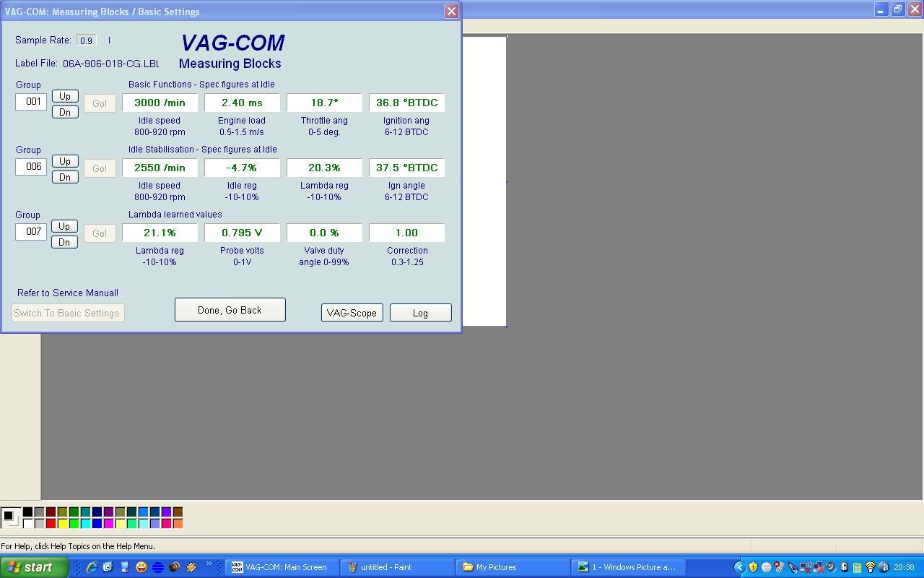This screenshot has width=924, height=578.
Task: Click Dn for Group 001
Action: coord(65,112)
